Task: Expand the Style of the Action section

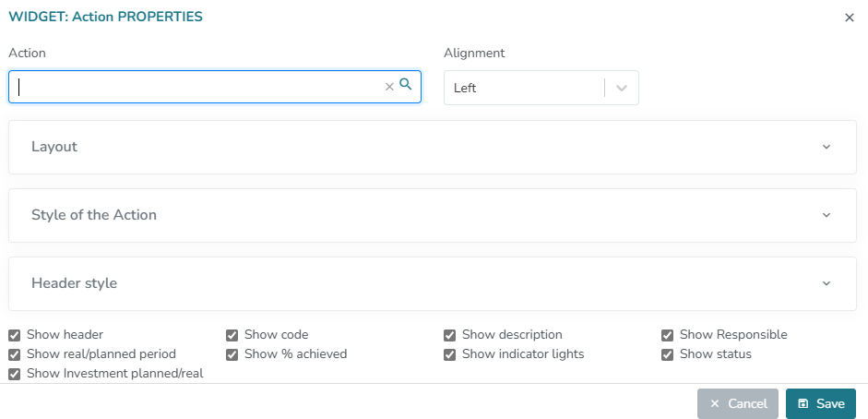Action: click(x=826, y=215)
